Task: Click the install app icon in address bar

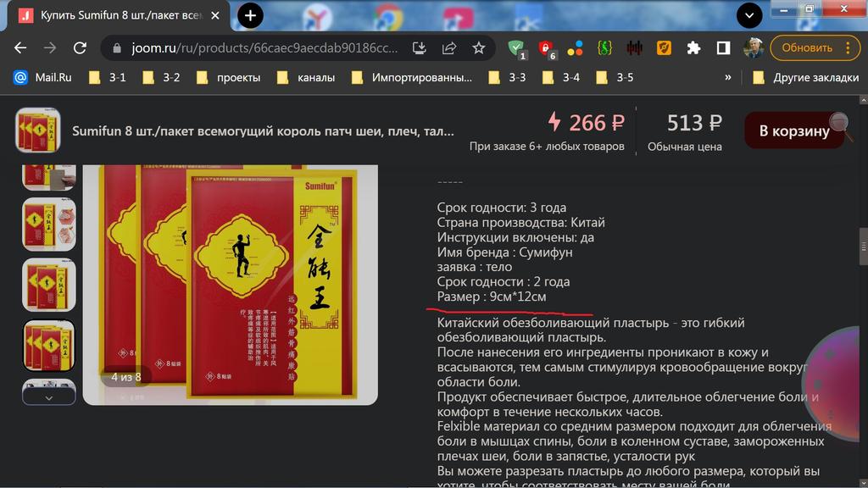Action: [x=420, y=48]
